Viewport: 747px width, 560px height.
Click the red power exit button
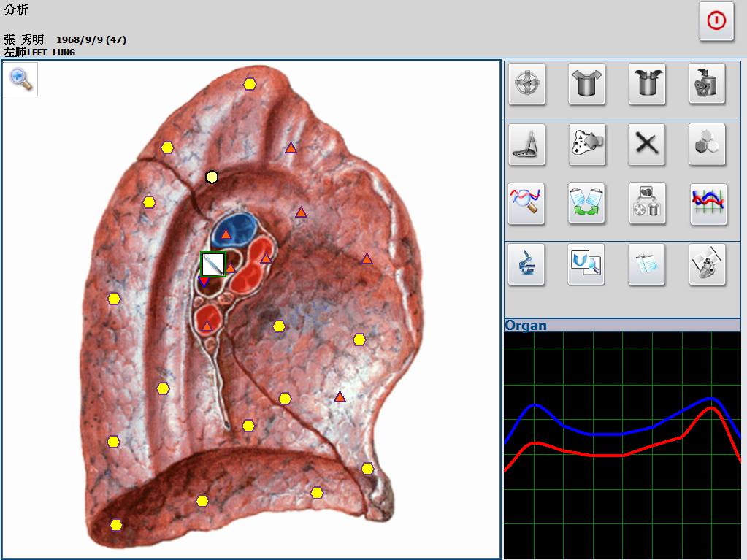pyautogui.click(x=716, y=21)
